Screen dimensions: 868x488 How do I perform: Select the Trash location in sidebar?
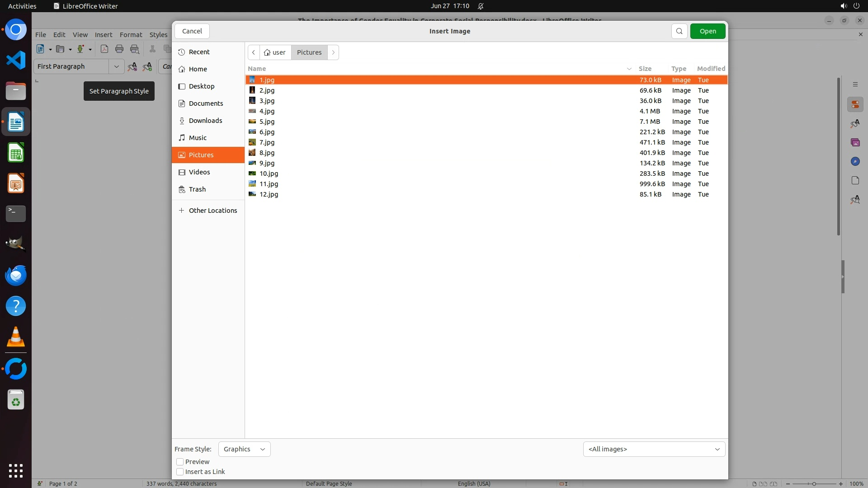click(x=197, y=189)
